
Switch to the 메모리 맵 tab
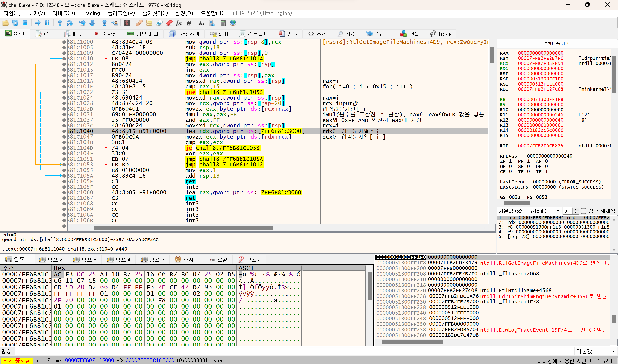[x=143, y=34]
